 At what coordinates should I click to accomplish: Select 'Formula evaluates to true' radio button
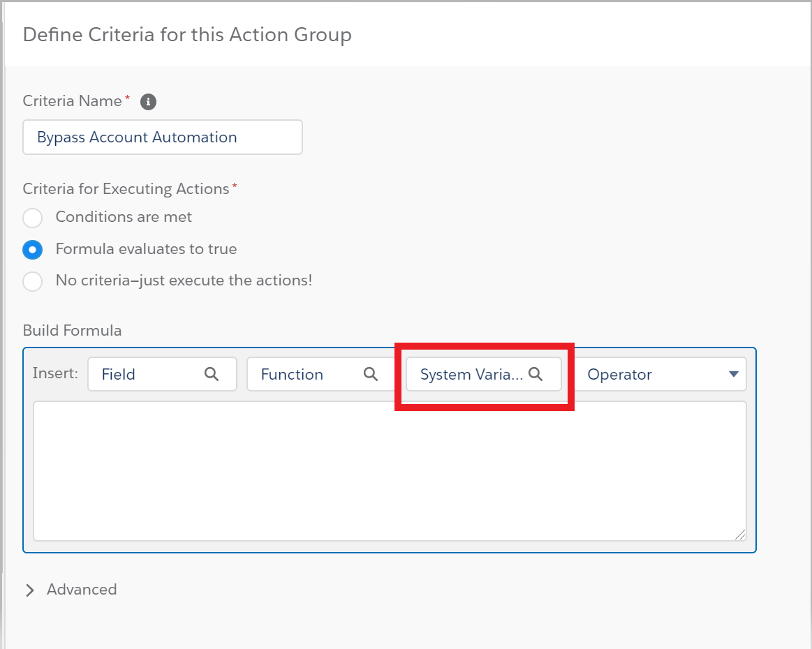point(33,250)
